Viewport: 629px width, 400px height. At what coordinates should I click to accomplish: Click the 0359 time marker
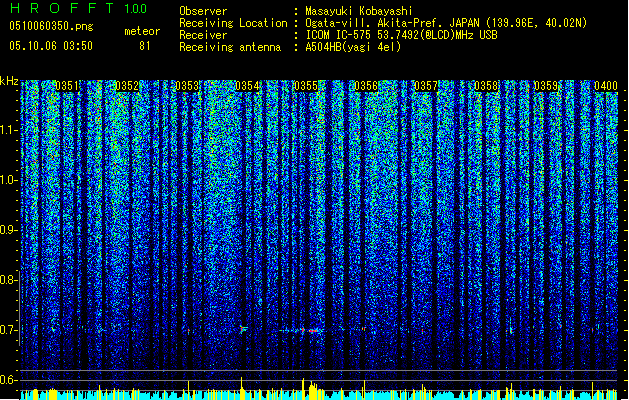coord(546,86)
